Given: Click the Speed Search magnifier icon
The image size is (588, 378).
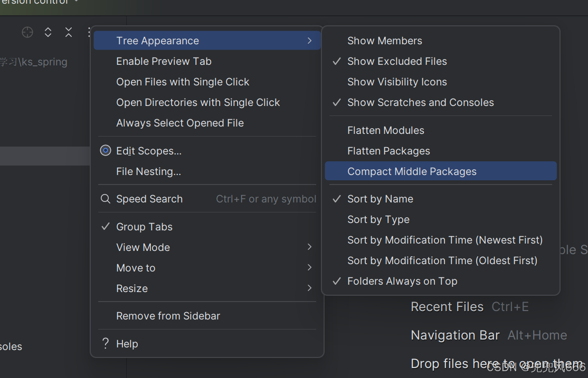Looking at the screenshot, I should pyautogui.click(x=106, y=199).
